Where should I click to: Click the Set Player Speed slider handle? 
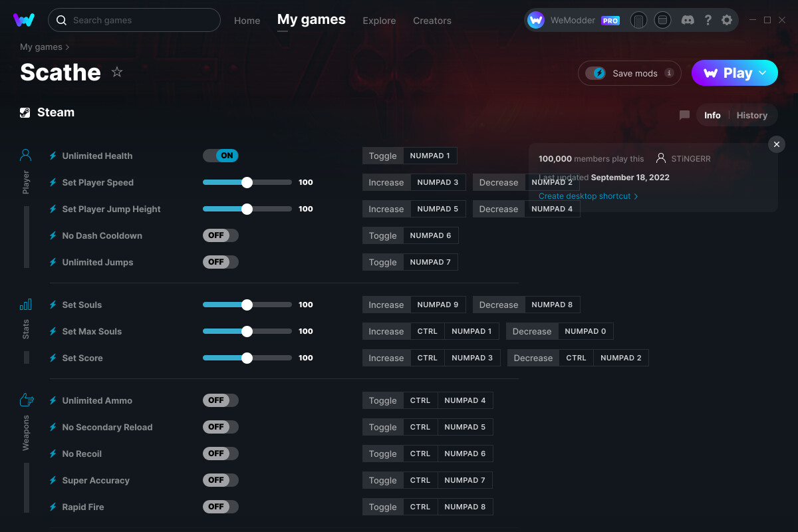[247, 182]
